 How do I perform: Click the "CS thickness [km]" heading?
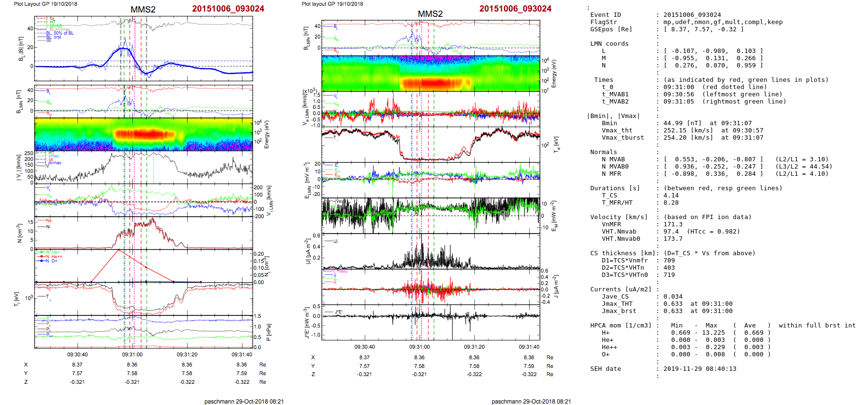pyautogui.click(x=623, y=253)
